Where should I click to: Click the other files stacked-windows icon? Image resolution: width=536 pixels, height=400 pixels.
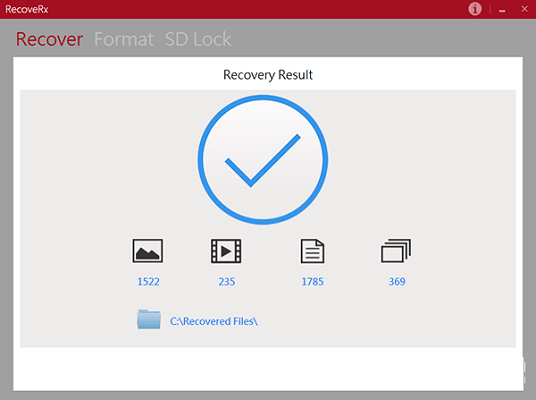click(396, 251)
